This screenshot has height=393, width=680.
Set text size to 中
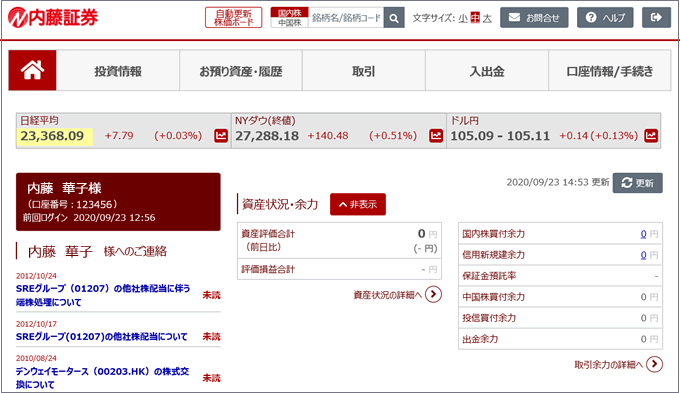pyautogui.click(x=475, y=18)
